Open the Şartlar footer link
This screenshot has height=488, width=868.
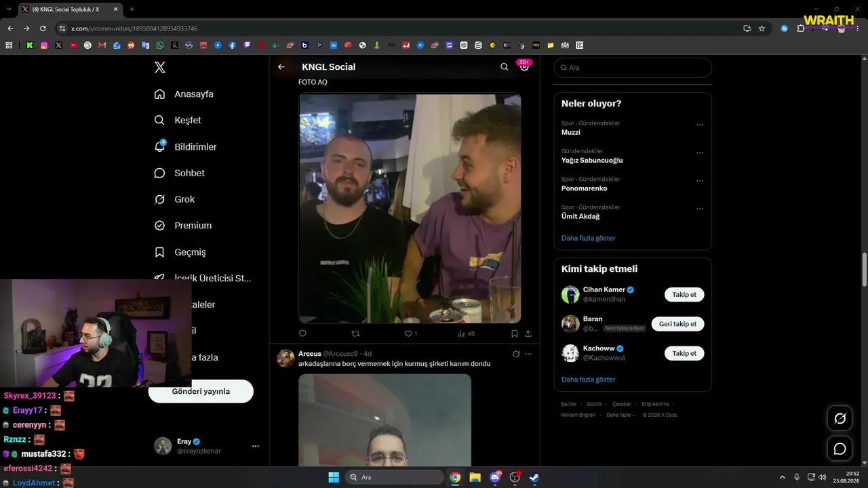[568, 404]
